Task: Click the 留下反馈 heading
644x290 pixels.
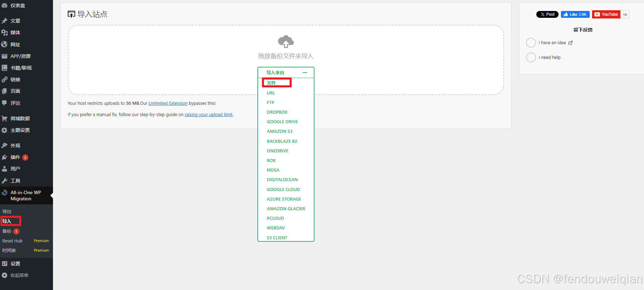Action: [x=583, y=30]
